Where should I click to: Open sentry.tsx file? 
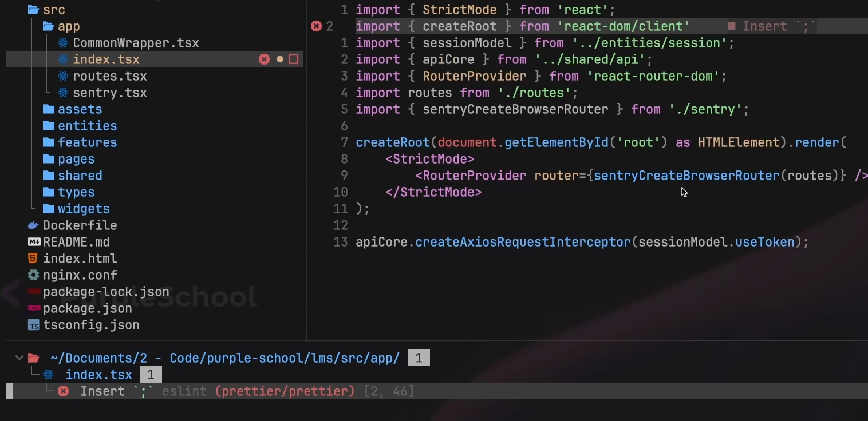coord(109,93)
